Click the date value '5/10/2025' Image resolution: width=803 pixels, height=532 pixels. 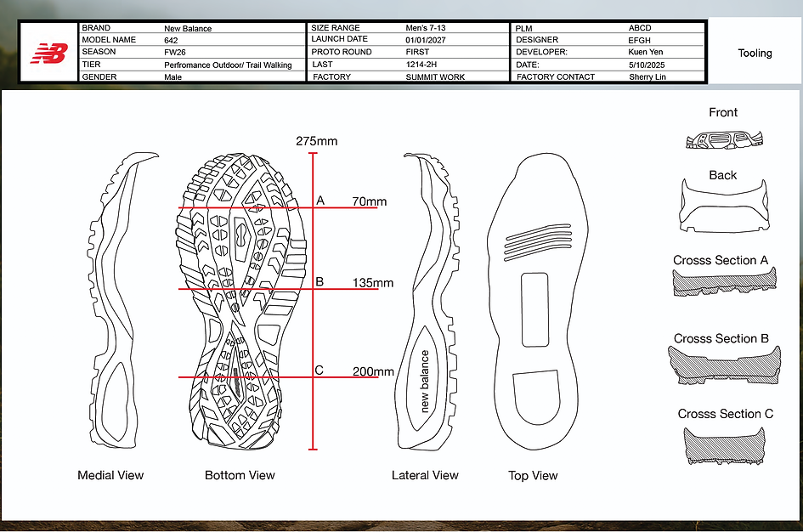647,65
